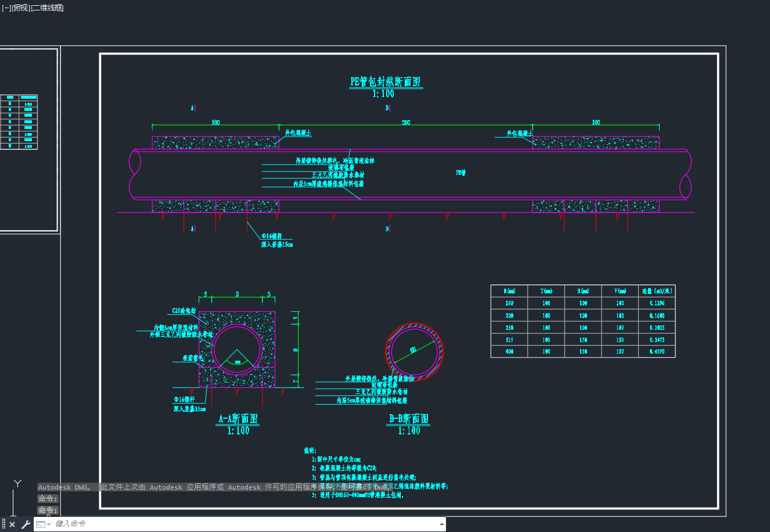Click the V(mm) table header cell
Image resolution: width=770 pixels, height=532 pixels.
click(620, 291)
